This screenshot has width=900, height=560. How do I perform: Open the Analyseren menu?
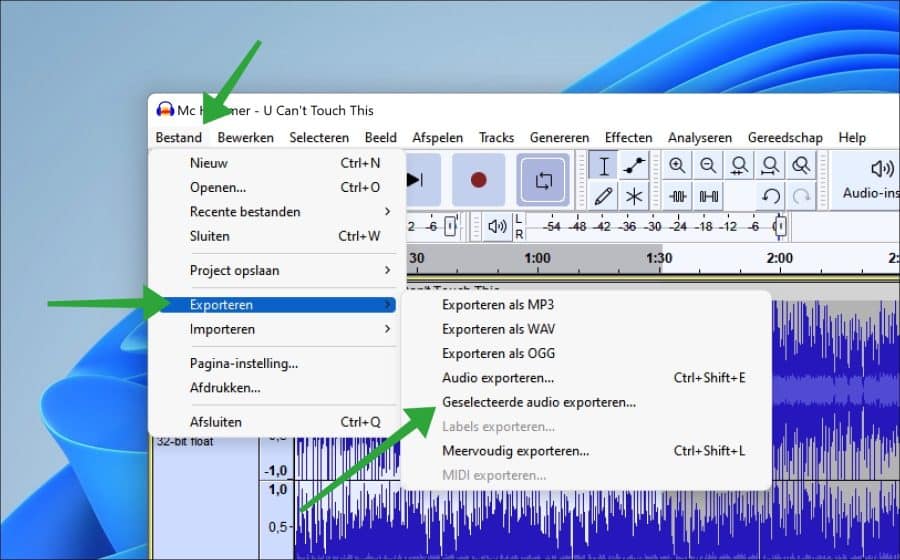(700, 138)
